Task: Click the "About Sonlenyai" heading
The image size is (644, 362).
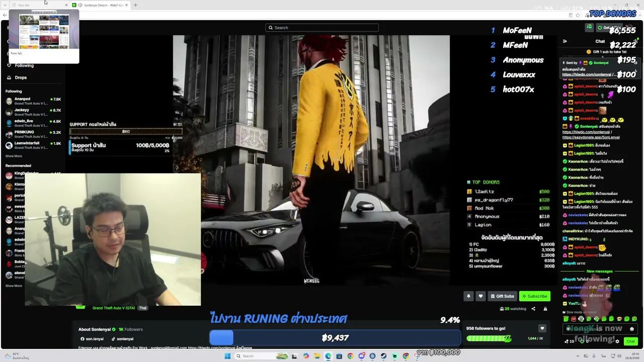Action: point(94,329)
